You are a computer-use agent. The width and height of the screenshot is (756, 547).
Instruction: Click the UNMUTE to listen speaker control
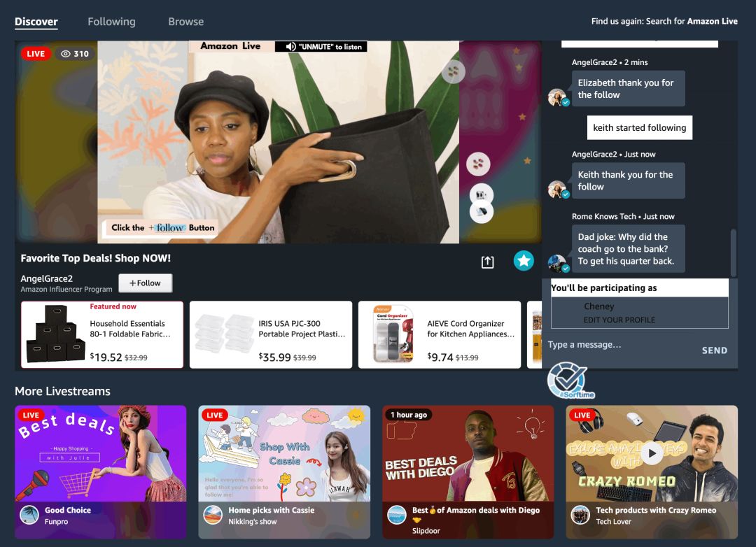pyautogui.click(x=321, y=47)
